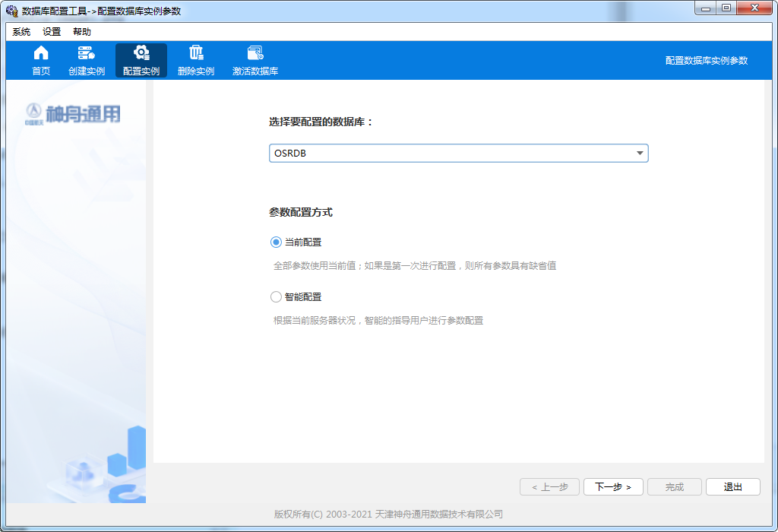Choose the 智能配置 radio option
This screenshot has width=778, height=532.
tap(276, 297)
